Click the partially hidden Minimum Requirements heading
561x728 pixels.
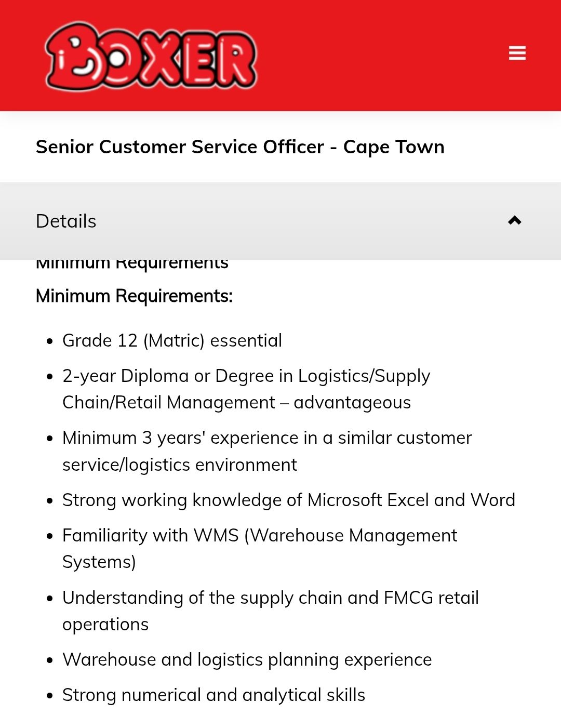click(132, 264)
